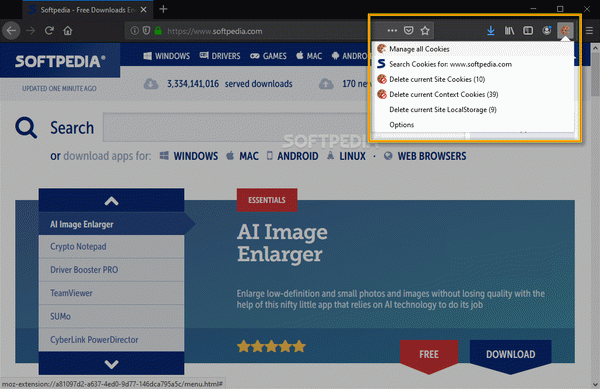Bookmark this page with star icon
This screenshot has height=389, width=600.
[425, 31]
